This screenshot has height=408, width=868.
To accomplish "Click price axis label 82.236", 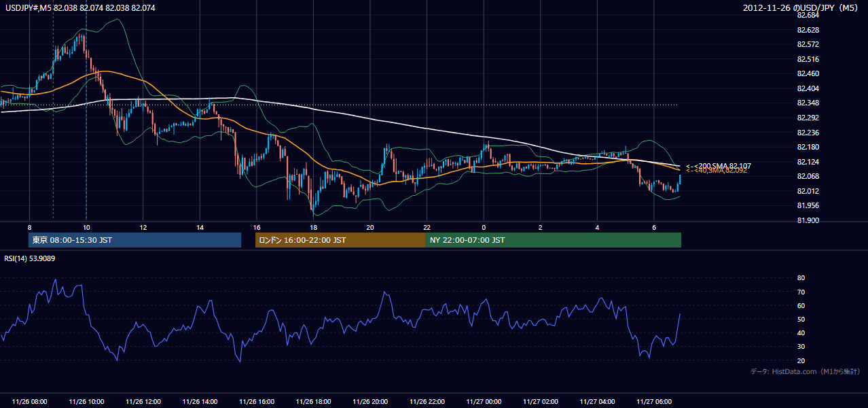I will (808, 133).
